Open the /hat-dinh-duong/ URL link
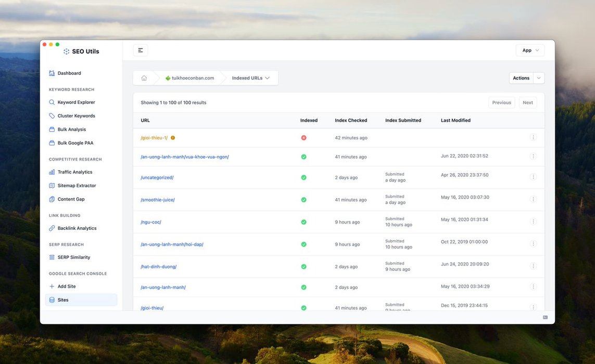The height and width of the screenshot is (364, 595). click(159, 267)
